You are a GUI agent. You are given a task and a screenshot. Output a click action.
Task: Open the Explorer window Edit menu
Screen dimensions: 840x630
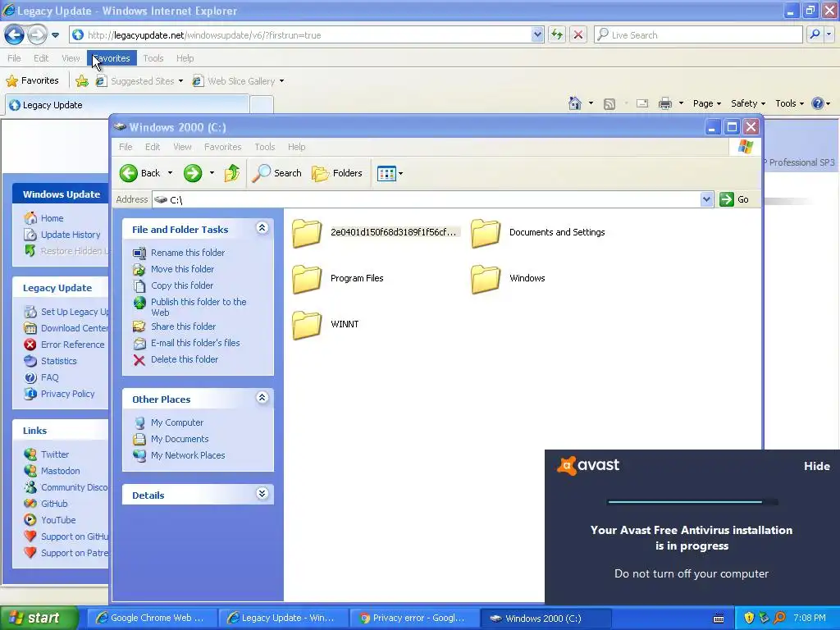152,147
